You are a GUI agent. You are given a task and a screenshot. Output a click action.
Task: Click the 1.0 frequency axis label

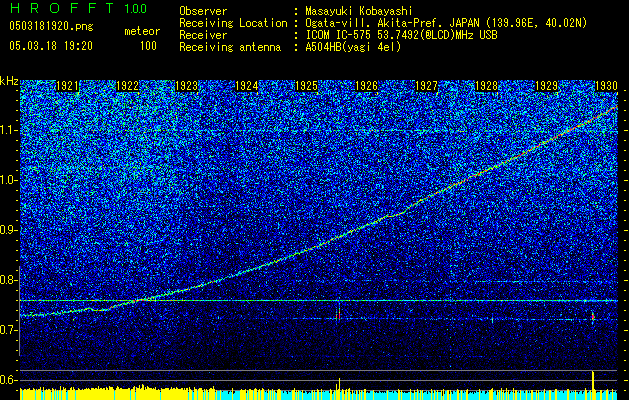(9, 181)
